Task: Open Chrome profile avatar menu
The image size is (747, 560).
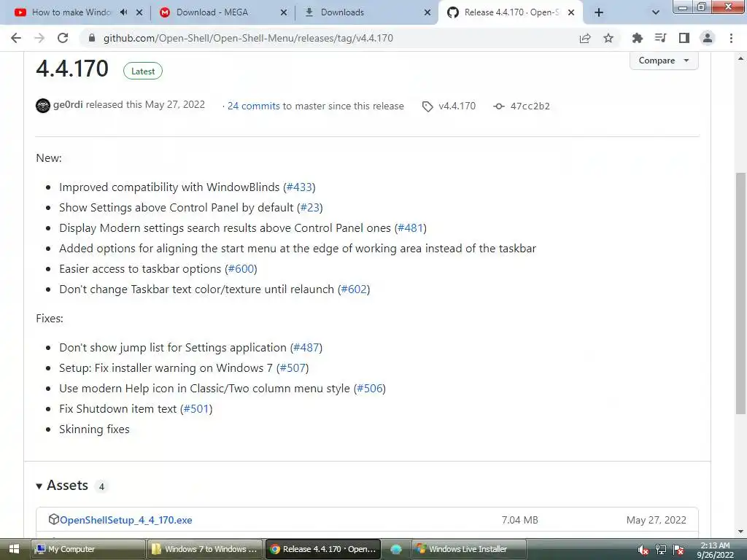Action: click(708, 38)
